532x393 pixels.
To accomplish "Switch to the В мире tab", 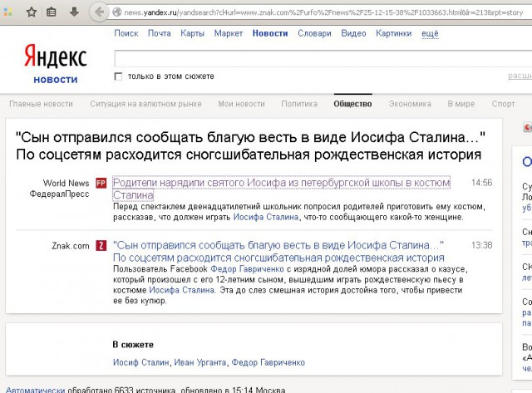I will click(461, 104).
